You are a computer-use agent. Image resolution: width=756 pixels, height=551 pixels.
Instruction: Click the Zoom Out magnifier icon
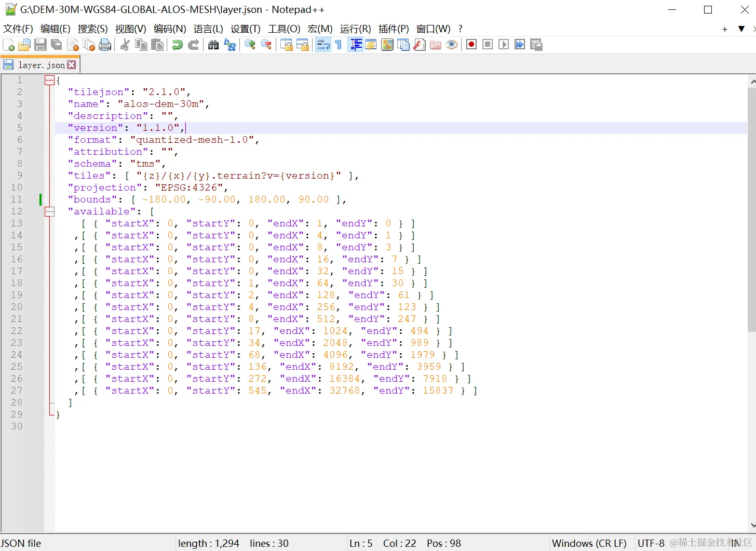pos(266,45)
